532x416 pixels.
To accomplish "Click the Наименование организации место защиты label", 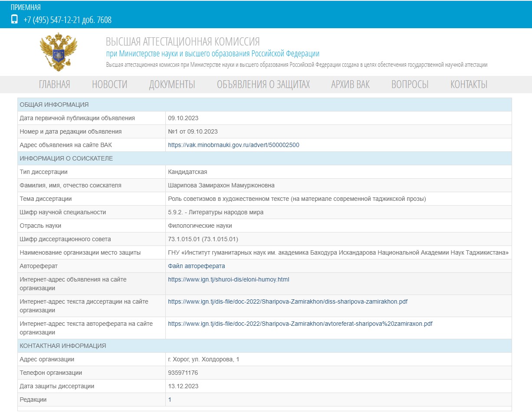I will click(x=80, y=252).
